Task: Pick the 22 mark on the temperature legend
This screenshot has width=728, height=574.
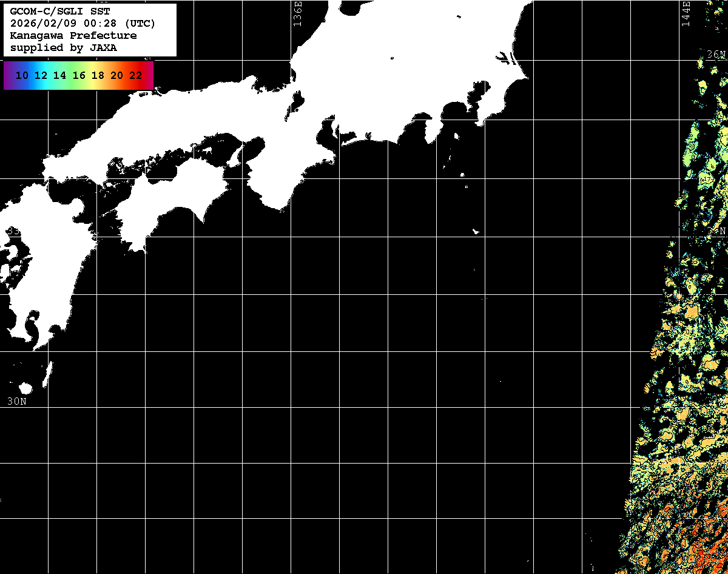Action: [135, 76]
